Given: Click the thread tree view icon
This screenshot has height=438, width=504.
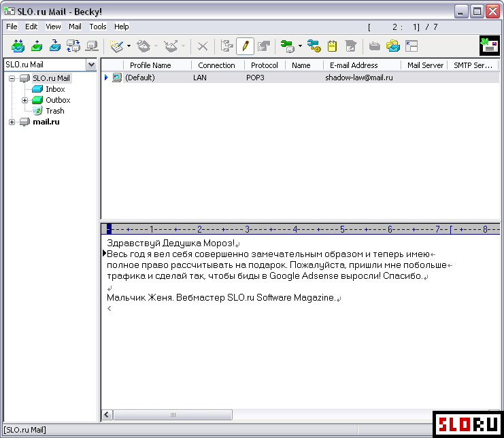Looking at the screenshot, I should pyautogui.click(x=226, y=46).
